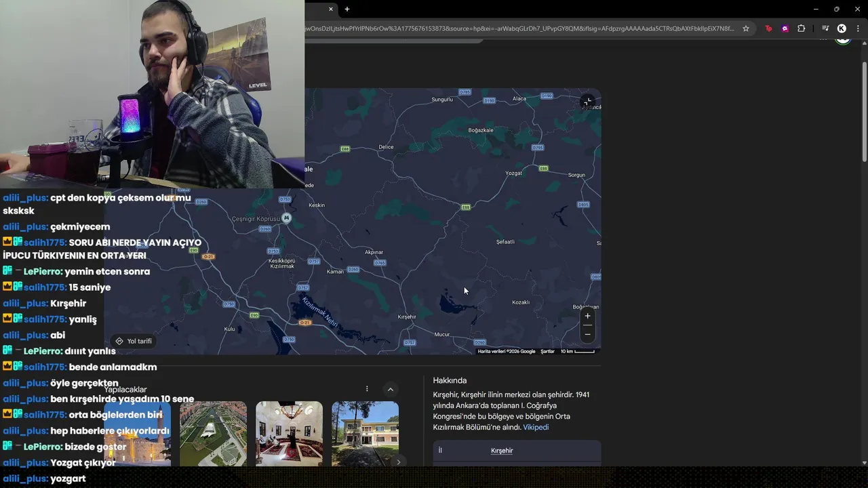Click the Çeşnigir Köprüsü landmark pin
The height and width of the screenshot is (488, 868).
coord(287,218)
